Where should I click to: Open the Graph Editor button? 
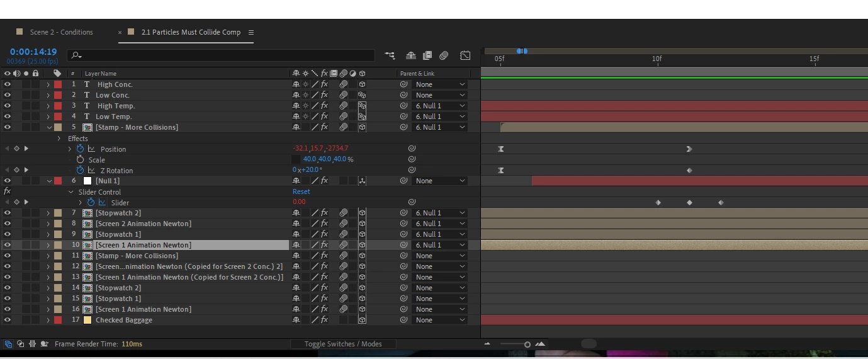pos(465,55)
